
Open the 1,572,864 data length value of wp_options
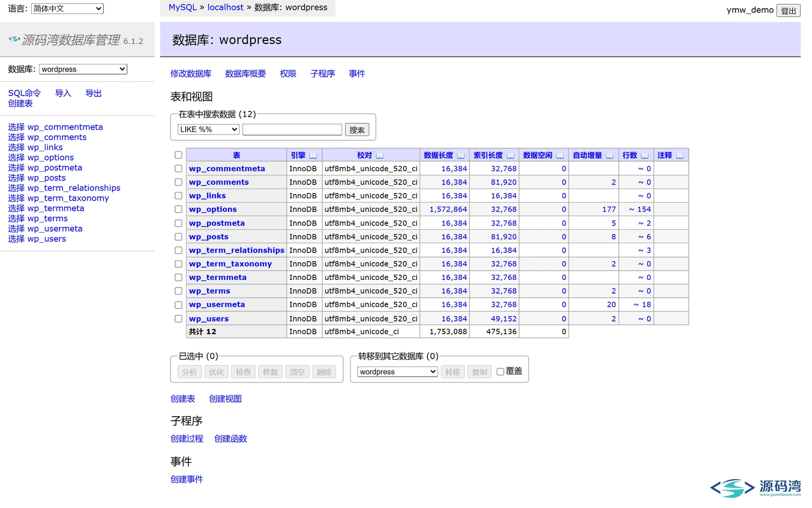coord(448,209)
